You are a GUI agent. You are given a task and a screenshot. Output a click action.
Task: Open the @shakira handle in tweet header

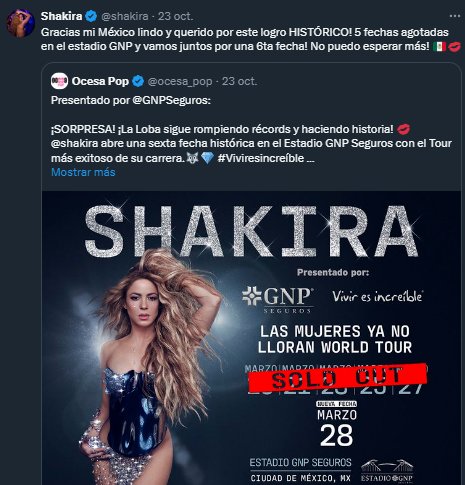coord(125,16)
